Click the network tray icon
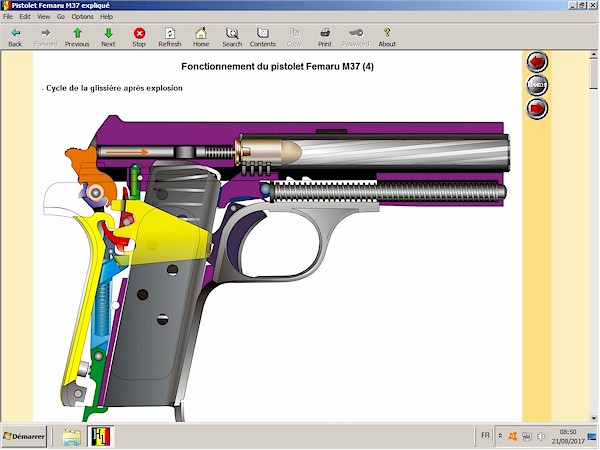 tap(527, 436)
